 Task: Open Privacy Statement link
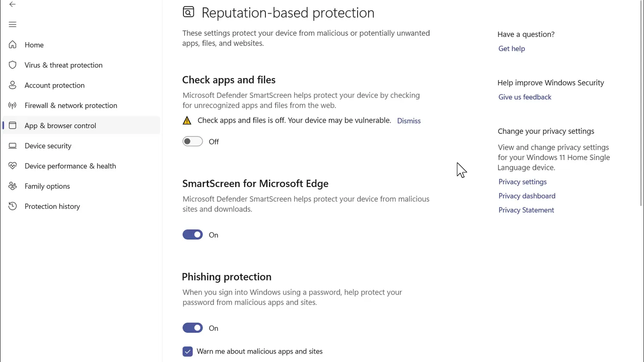[526, 210]
